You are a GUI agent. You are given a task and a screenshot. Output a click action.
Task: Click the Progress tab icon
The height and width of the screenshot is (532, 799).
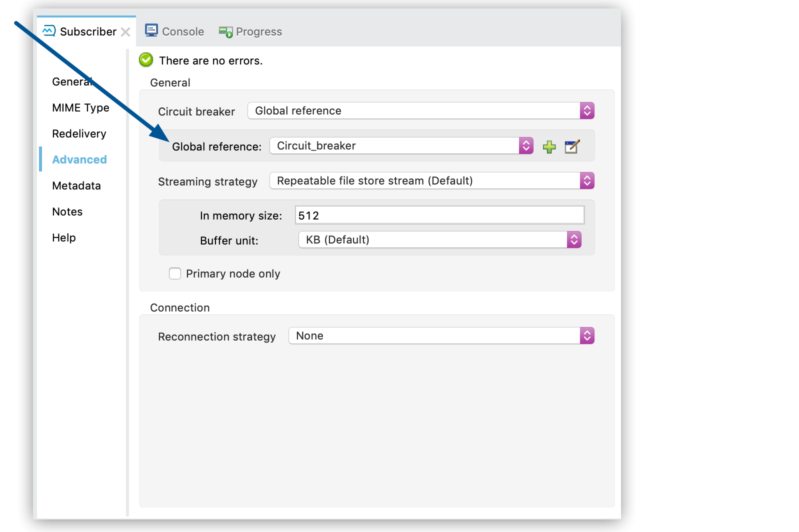coord(224,31)
